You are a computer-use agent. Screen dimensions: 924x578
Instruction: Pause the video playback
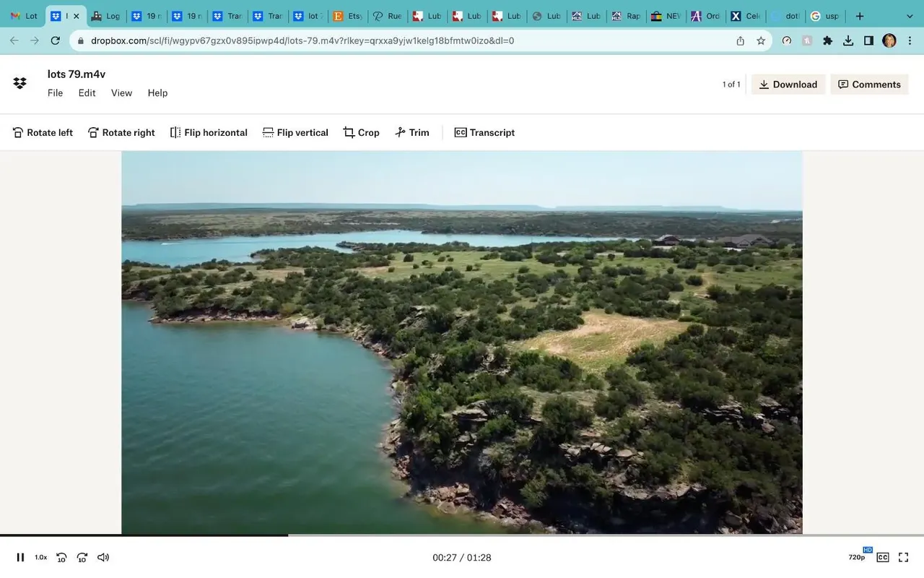tap(20, 557)
